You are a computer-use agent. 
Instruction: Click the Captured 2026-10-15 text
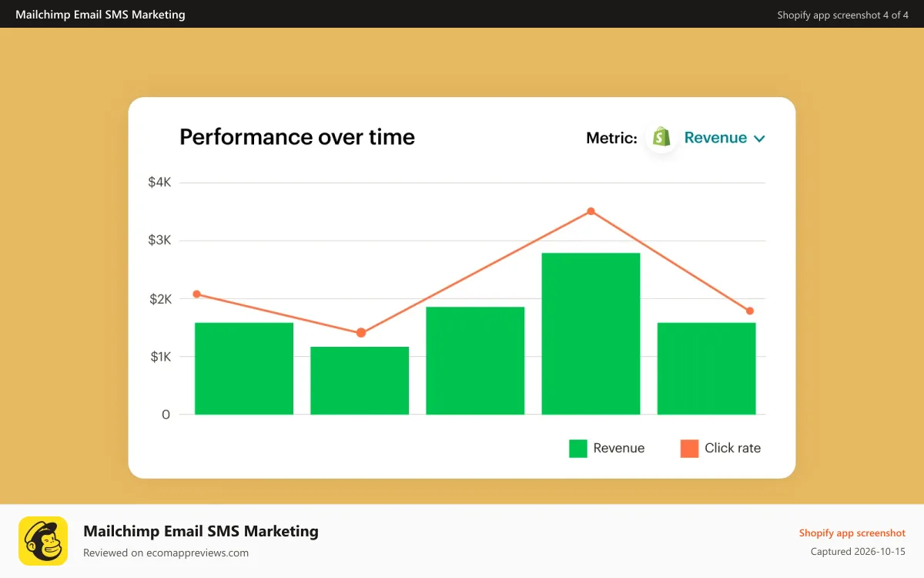coord(858,551)
